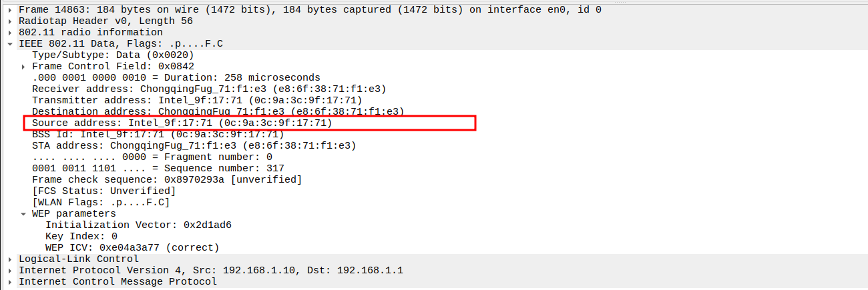The width and height of the screenshot is (868, 290).
Task: Select the STA address line
Action: tap(194, 145)
